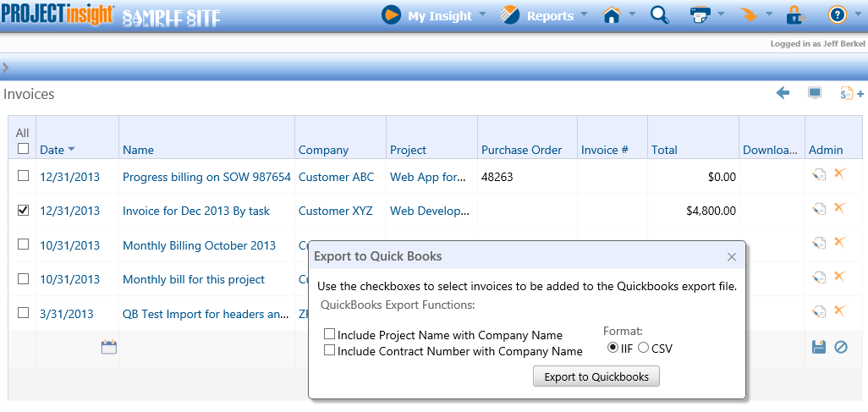Screen dimensions: 868x412
Task: Edit the Progress billing invoice row icon
Action: point(819,175)
